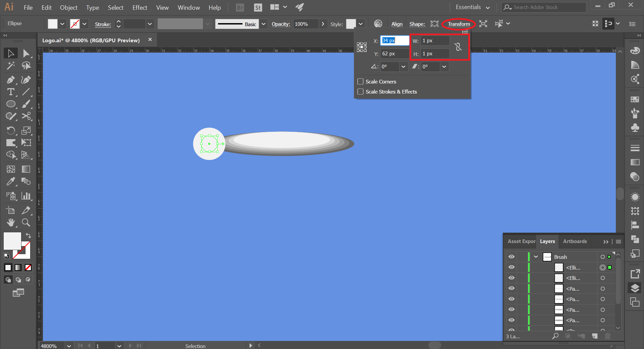Image resolution: width=644 pixels, height=349 pixels.
Task: Click the Opacity panel link
Action: (x=281, y=24)
